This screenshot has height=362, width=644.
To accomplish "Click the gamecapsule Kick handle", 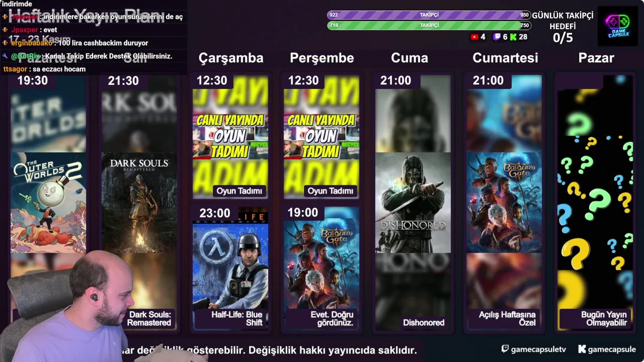I will tap(612, 349).
